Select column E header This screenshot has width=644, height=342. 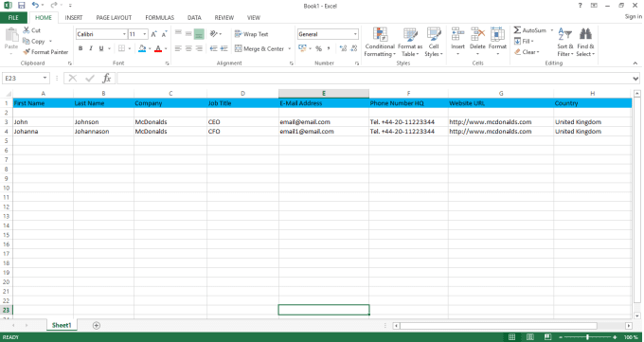tap(324, 94)
